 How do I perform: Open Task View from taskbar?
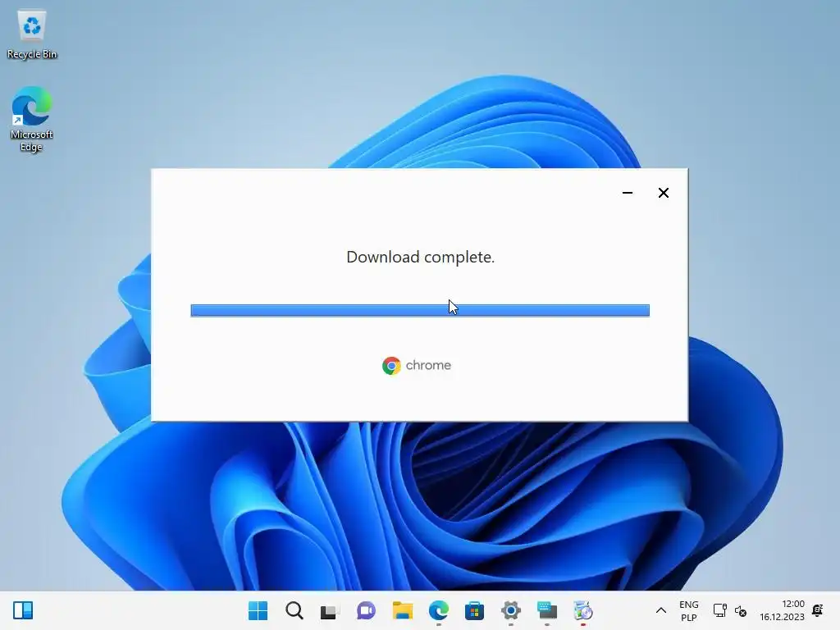[x=330, y=610]
